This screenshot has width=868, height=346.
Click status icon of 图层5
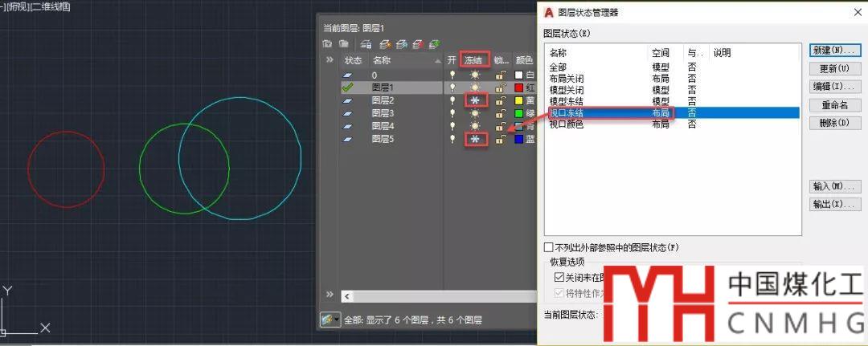click(348, 140)
